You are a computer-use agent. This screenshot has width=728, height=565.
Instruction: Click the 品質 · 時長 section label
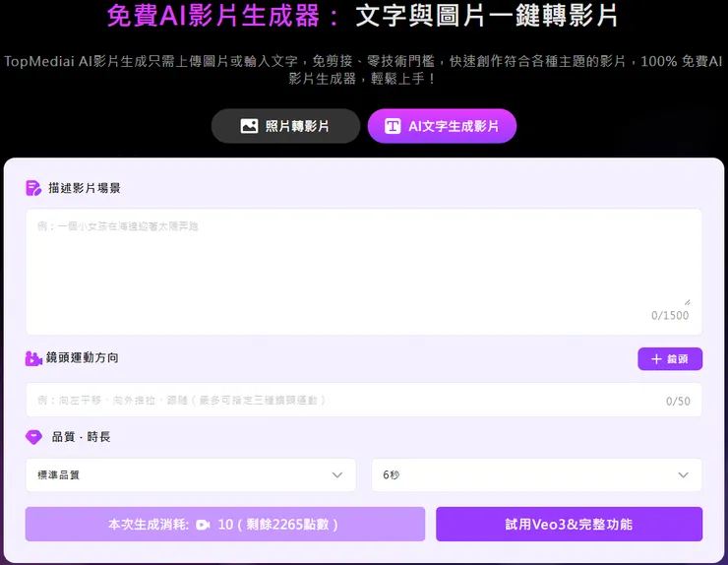click(x=81, y=437)
